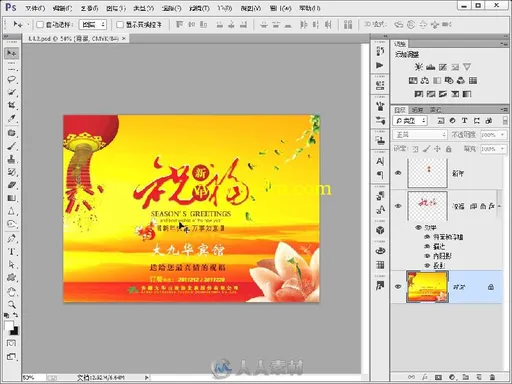Viewport: 512px width, 384px height.
Task: Open the Adjustments panel flyout menu
Action: point(504,44)
